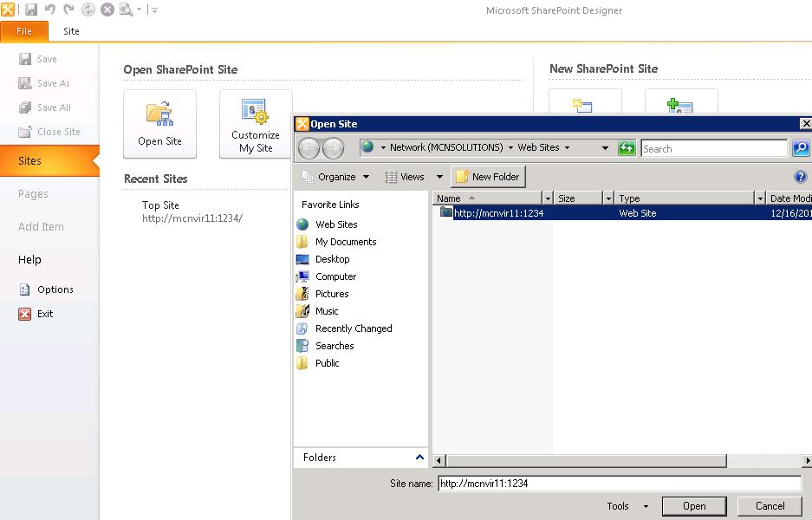Choose Close Site in the File menu
Image resolution: width=812 pixels, height=520 pixels.
pyautogui.click(x=49, y=132)
